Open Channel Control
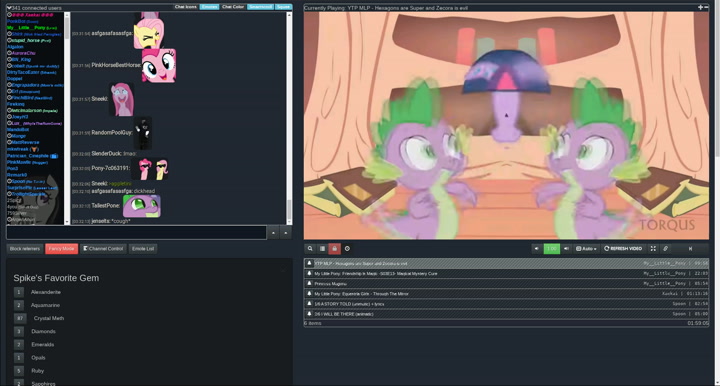720x386 pixels. [x=103, y=248]
